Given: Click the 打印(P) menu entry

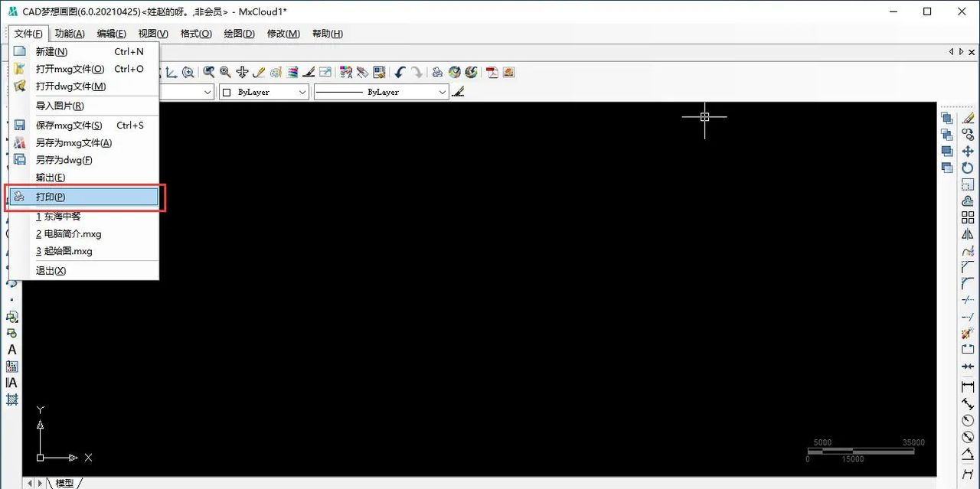Looking at the screenshot, I should coord(83,197).
